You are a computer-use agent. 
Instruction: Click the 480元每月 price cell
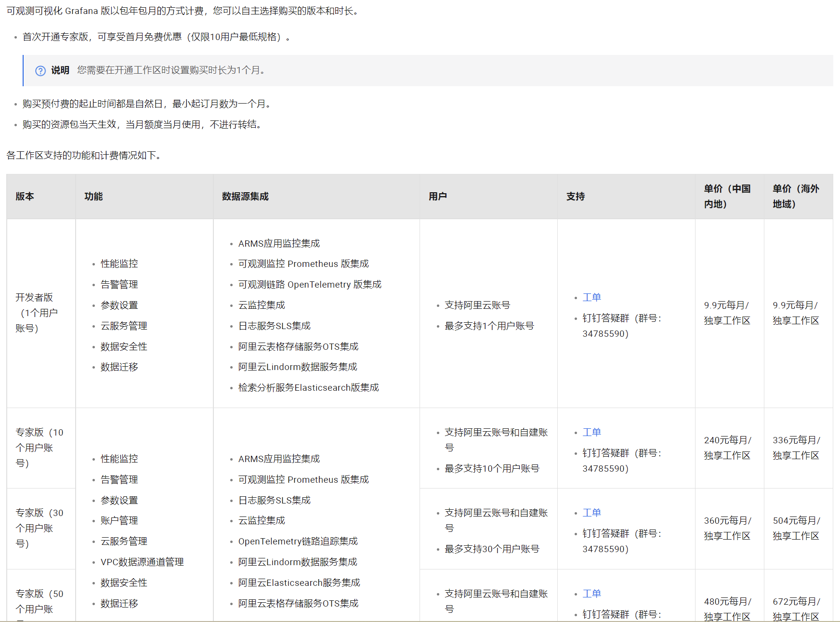click(729, 596)
